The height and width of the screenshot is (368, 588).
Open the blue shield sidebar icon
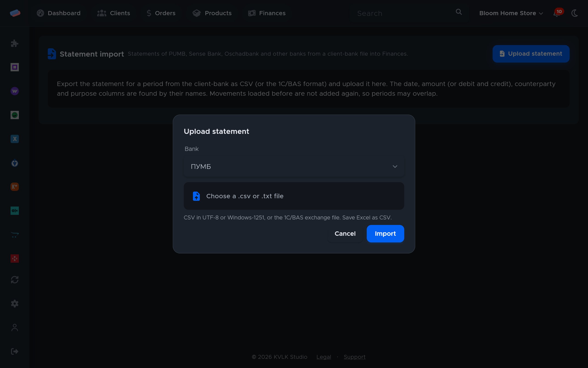click(14, 163)
